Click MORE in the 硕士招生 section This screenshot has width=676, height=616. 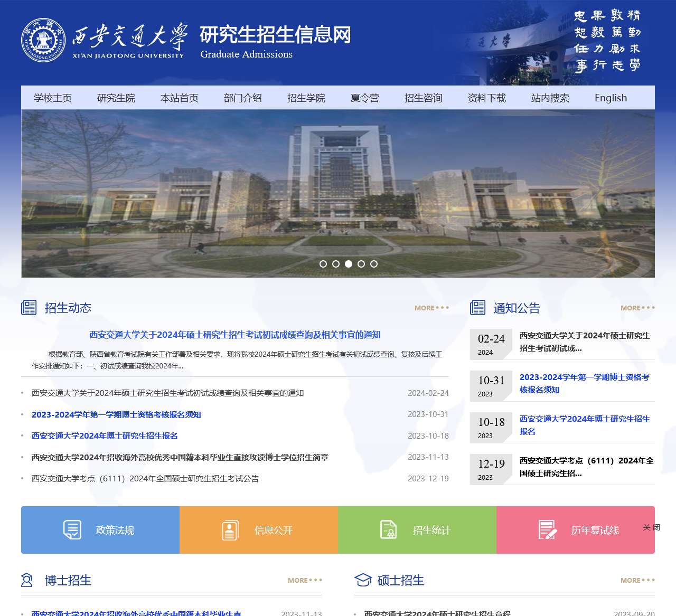coord(637,580)
